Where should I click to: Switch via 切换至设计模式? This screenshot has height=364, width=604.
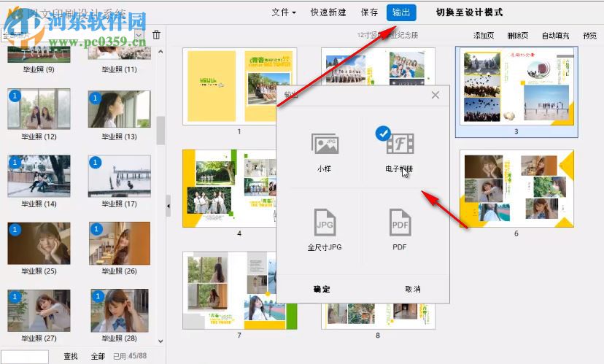pos(469,12)
